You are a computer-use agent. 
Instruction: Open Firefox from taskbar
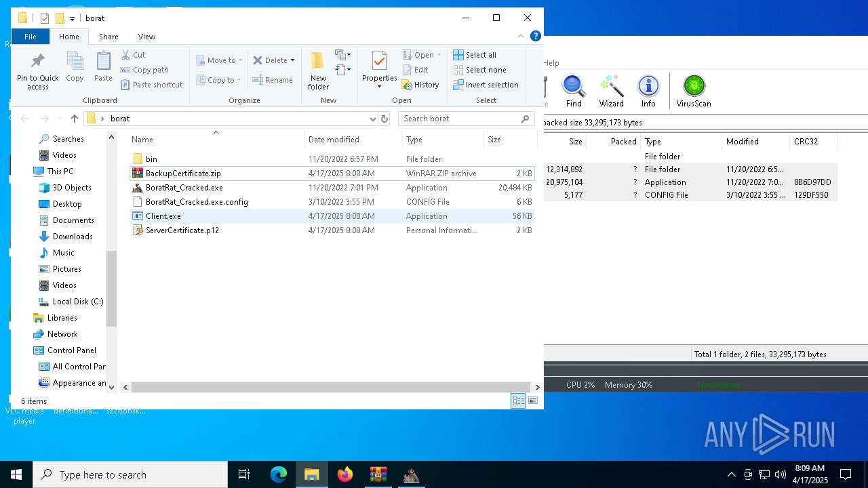click(345, 474)
